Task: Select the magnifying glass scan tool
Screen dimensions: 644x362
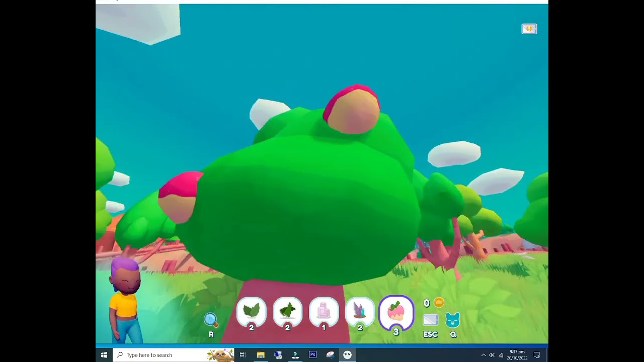Action: [x=210, y=320]
